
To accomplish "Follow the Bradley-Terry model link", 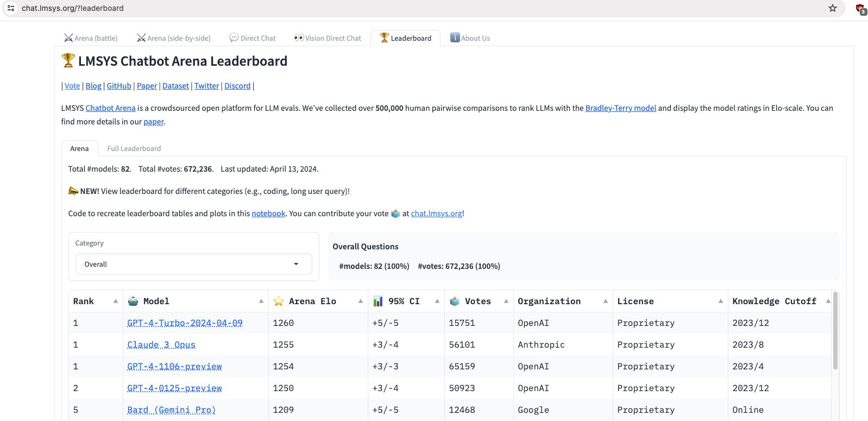I will (620, 108).
